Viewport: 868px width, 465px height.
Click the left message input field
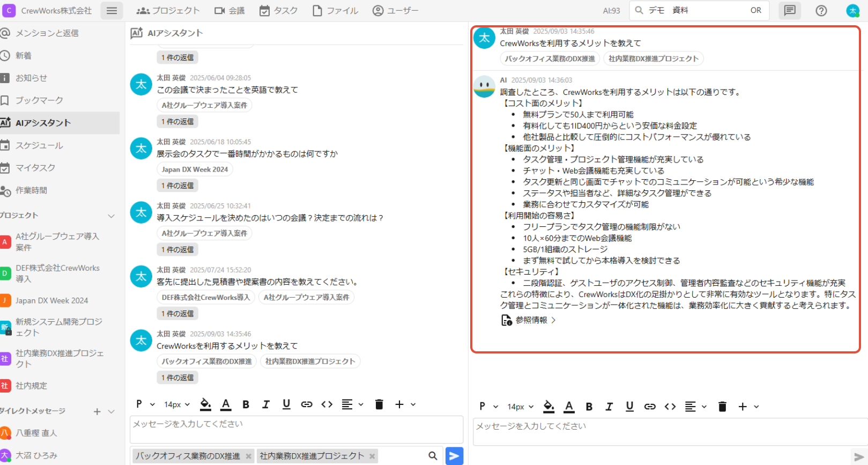point(296,429)
